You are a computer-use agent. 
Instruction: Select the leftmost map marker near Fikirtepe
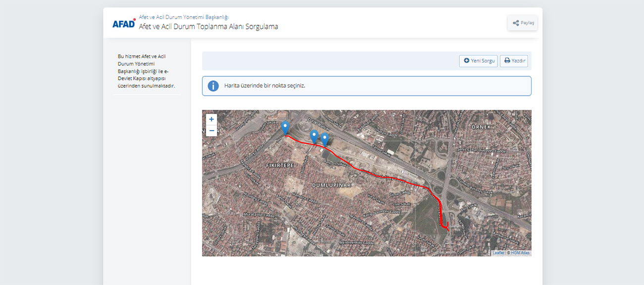pos(285,127)
